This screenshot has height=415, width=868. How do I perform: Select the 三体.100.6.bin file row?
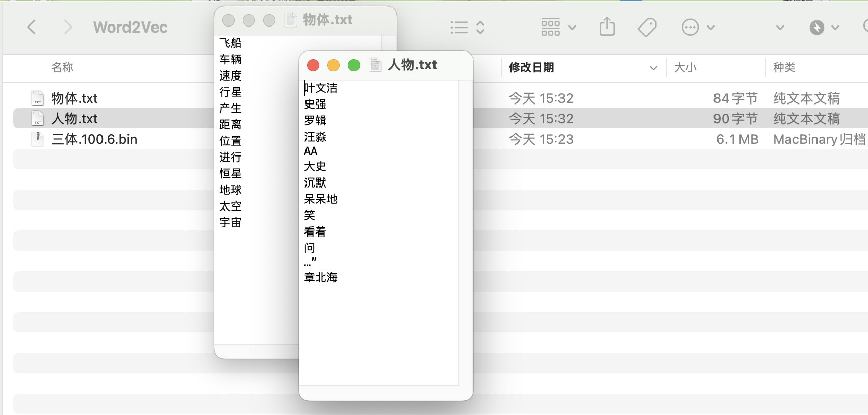94,139
